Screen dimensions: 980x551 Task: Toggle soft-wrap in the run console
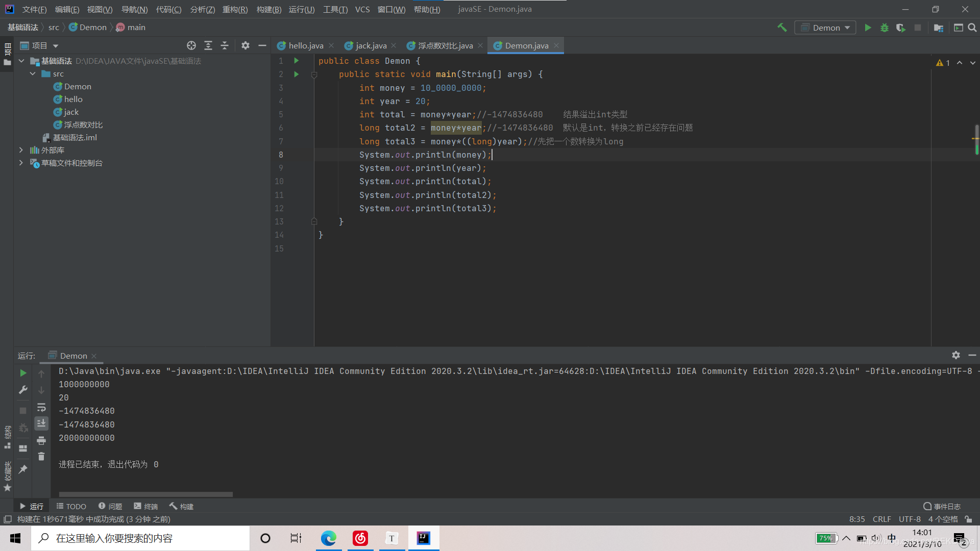tap(41, 407)
